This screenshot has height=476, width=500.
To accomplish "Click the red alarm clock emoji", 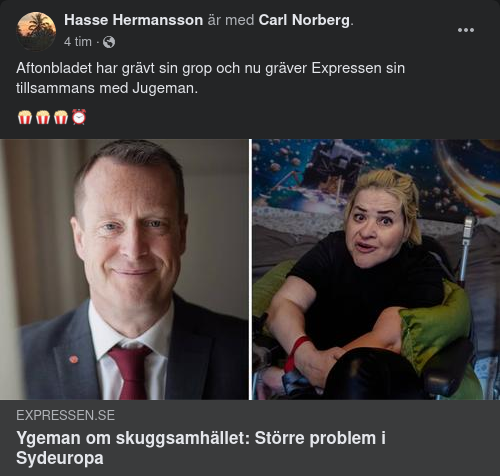I will pyautogui.click(x=79, y=117).
